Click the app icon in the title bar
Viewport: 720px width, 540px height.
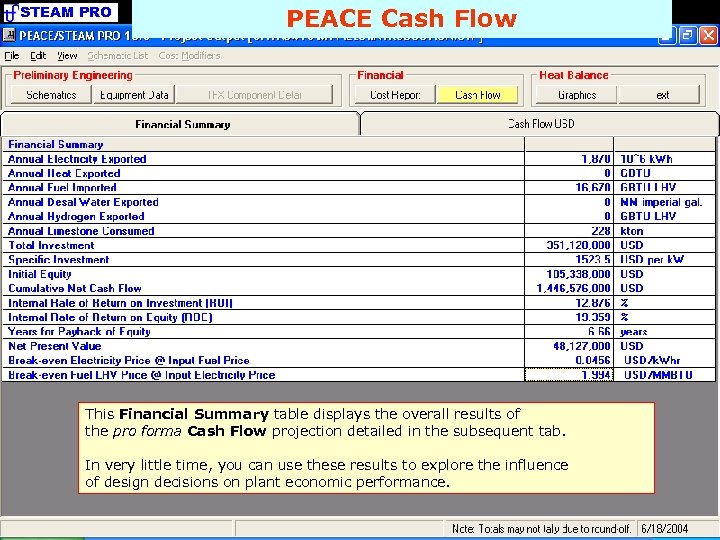(8, 35)
